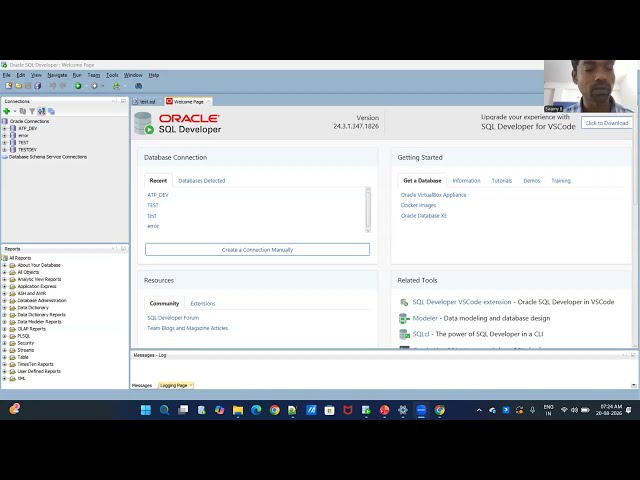Select the All Reports tree root

[20, 258]
